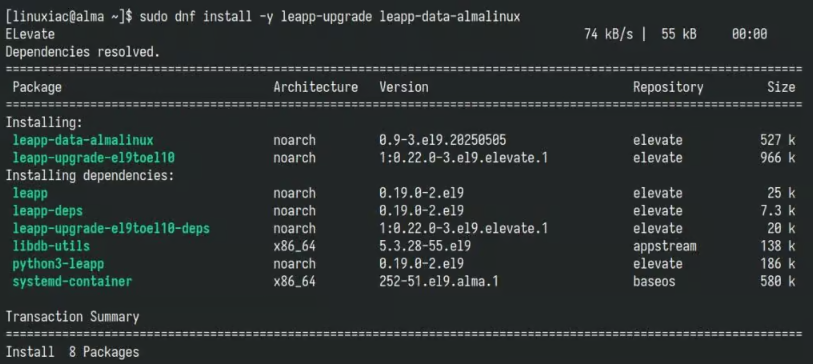Click the leapp-upgrade-el9toel10 package name
813x364 pixels.
click(97, 158)
